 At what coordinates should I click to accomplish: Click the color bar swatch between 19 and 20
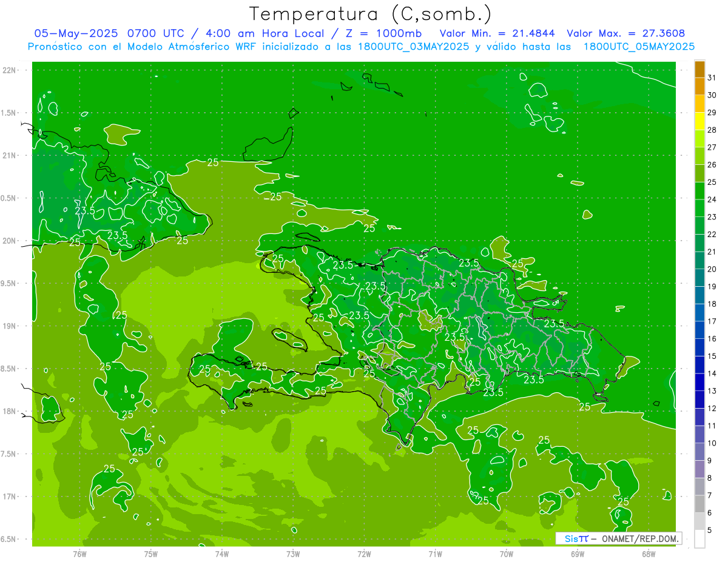699,278
